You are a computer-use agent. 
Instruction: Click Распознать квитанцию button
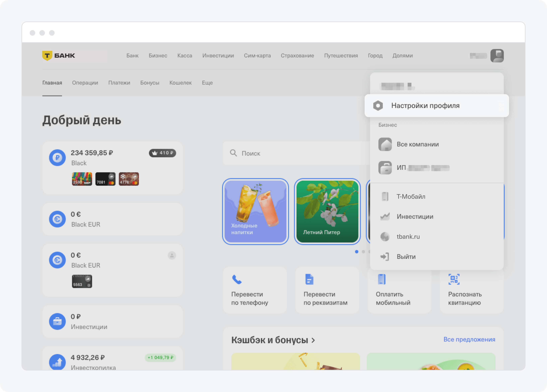pos(472,292)
